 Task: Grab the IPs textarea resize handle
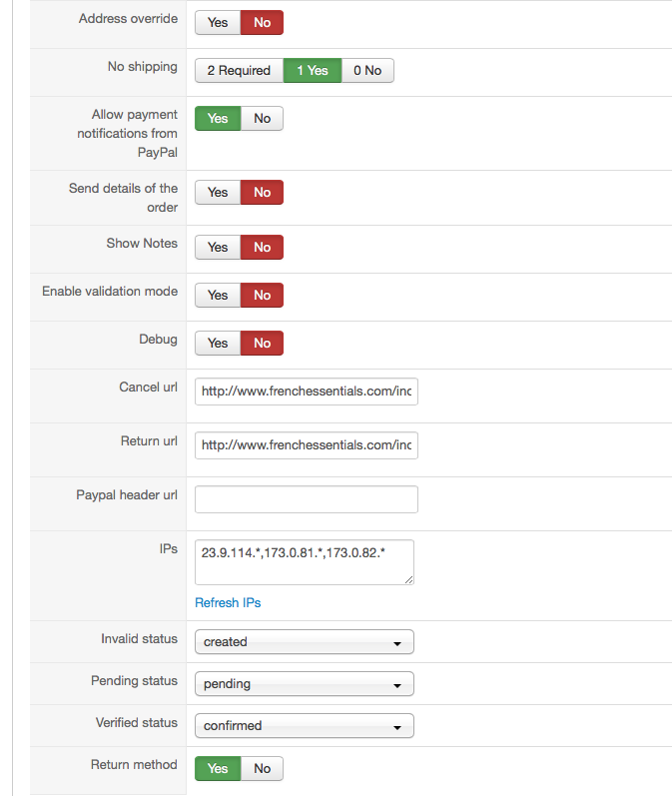pos(408,579)
